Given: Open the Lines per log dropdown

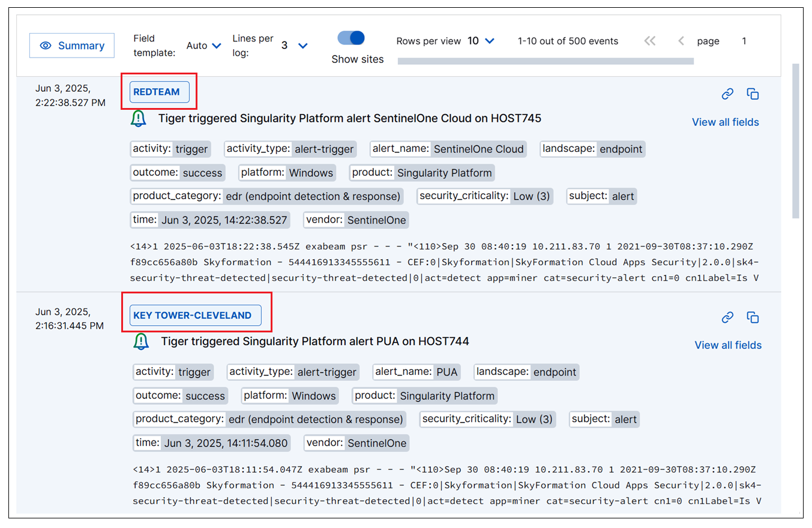Looking at the screenshot, I should tap(295, 46).
